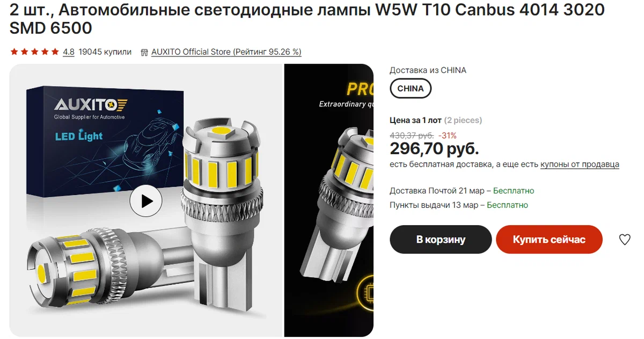Screen dimensions: 644x339
Task: Play the product video
Action: (x=146, y=201)
